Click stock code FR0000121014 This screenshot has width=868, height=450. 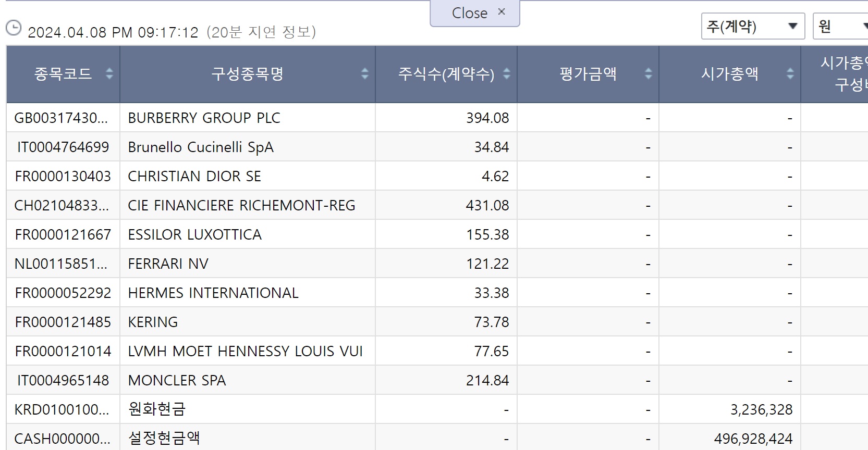click(63, 351)
